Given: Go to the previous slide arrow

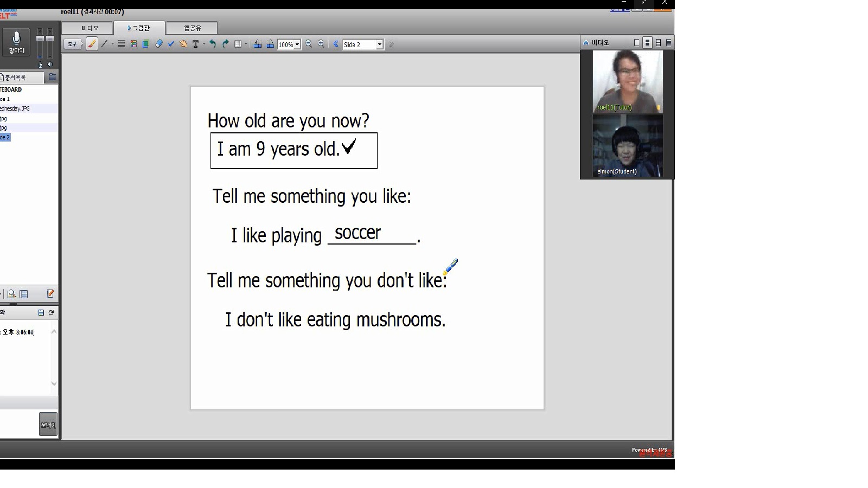Looking at the screenshot, I should [x=336, y=44].
